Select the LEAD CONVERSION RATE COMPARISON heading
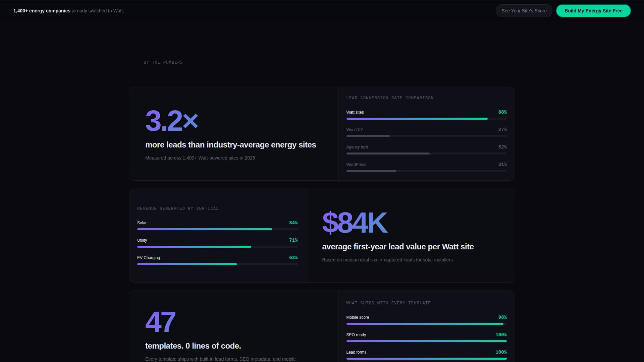Image resolution: width=644 pixels, height=362 pixels. click(390, 98)
